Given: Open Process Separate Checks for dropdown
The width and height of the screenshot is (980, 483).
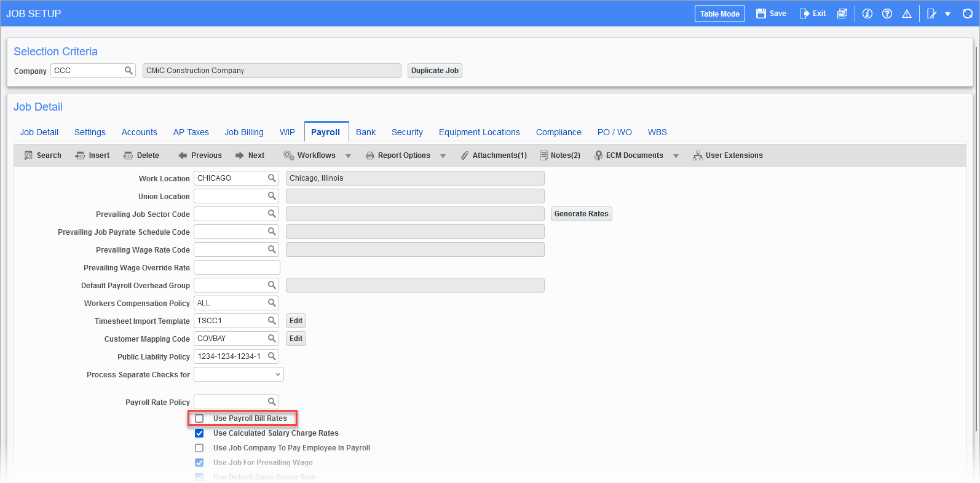Looking at the screenshot, I should (239, 374).
